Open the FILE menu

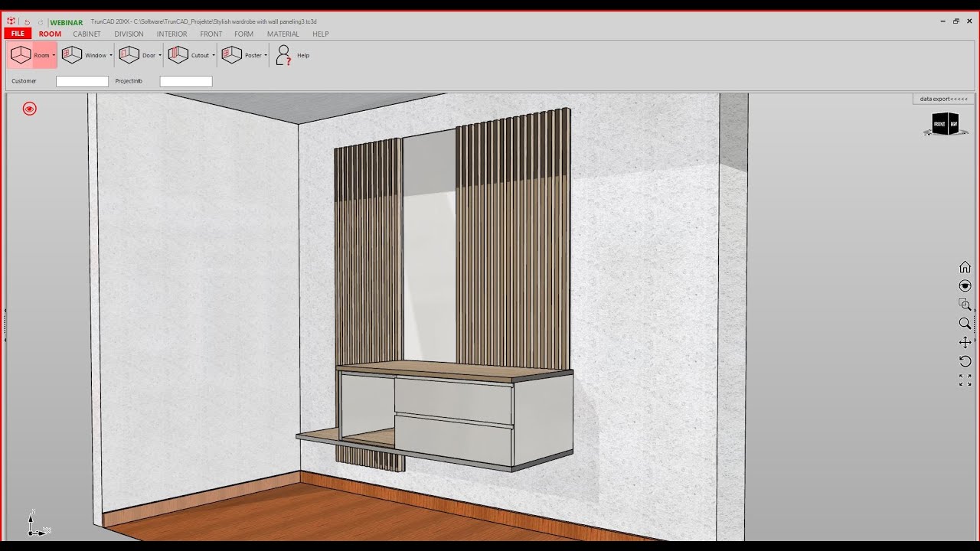click(x=18, y=34)
